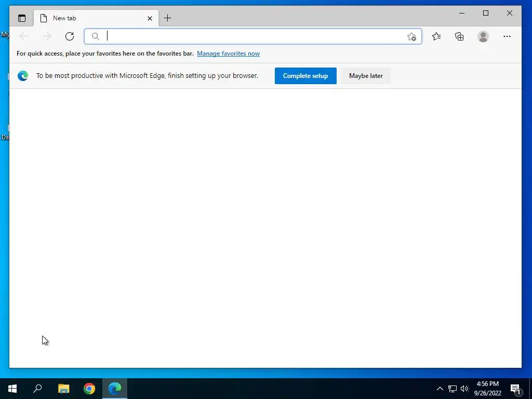Dismiss with Maybe later button

[366, 76]
